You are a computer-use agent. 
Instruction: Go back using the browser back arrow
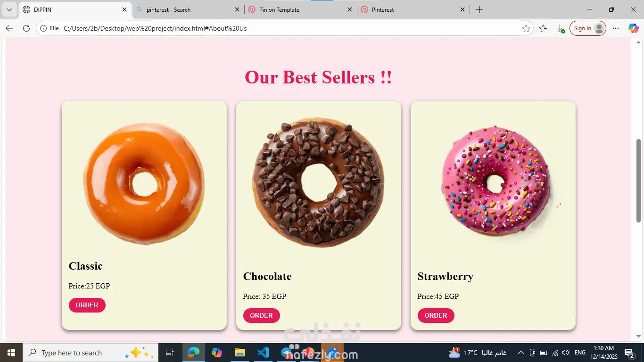tap(9, 28)
